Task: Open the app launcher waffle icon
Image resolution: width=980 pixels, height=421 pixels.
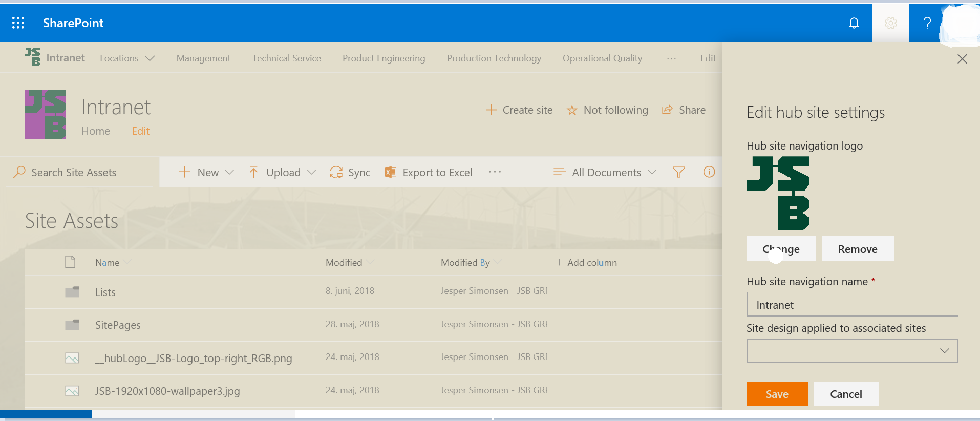Action: (18, 23)
